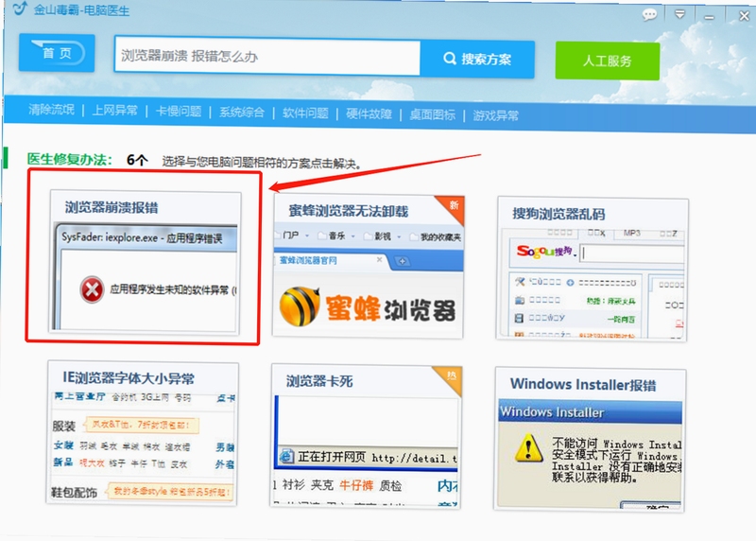Image resolution: width=756 pixels, height=541 pixels.
Task: Switch to 游戏异常 category
Action: tap(495, 115)
